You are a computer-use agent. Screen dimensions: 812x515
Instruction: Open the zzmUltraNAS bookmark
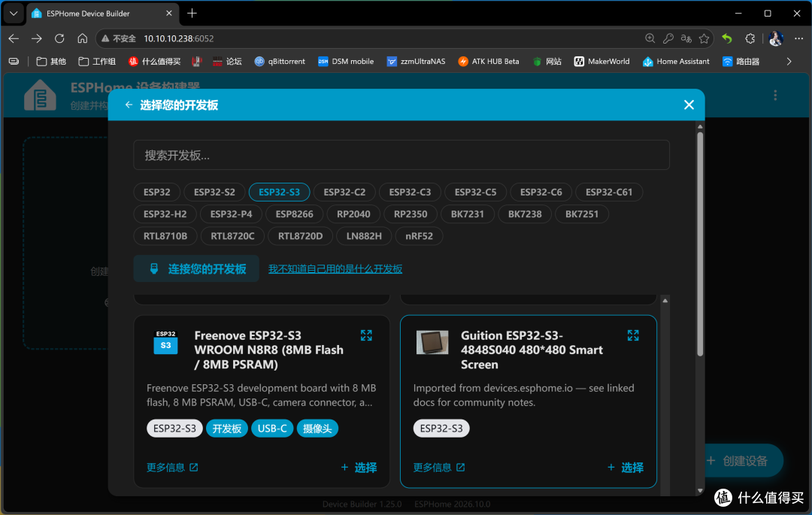[x=416, y=62]
